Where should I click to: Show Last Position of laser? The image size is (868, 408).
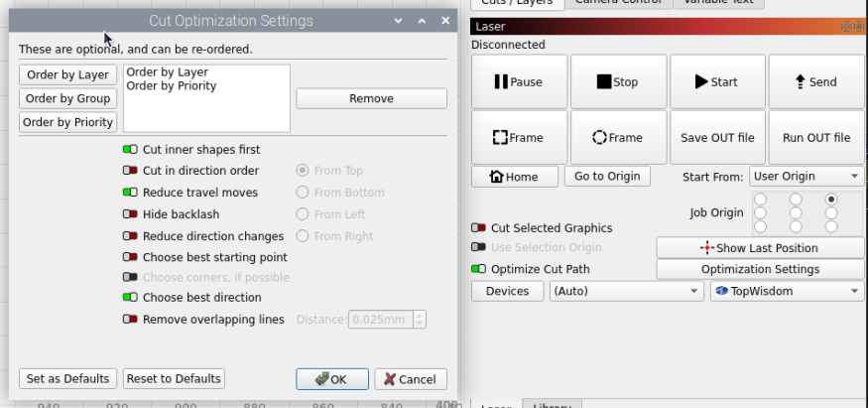(760, 248)
